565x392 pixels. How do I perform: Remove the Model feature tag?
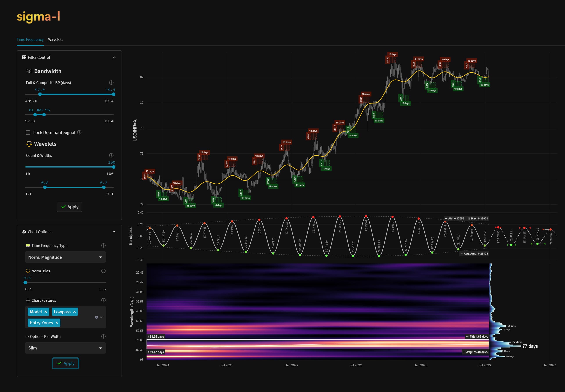[46, 312]
